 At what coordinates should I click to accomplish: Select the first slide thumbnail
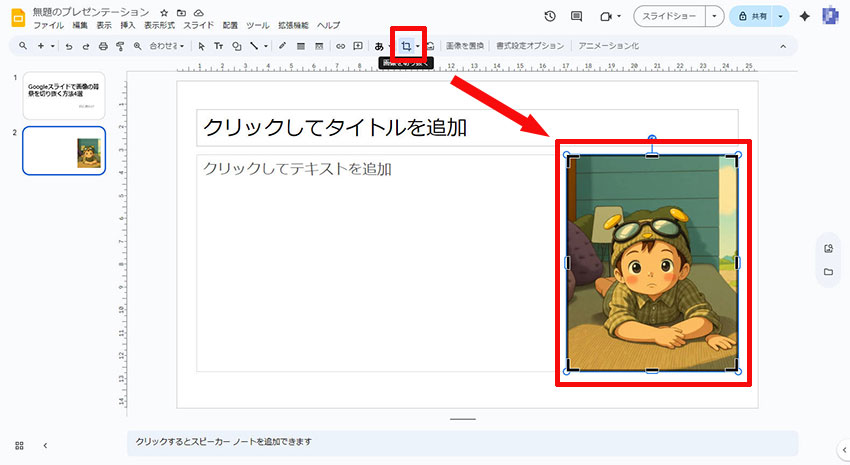[64, 96]
